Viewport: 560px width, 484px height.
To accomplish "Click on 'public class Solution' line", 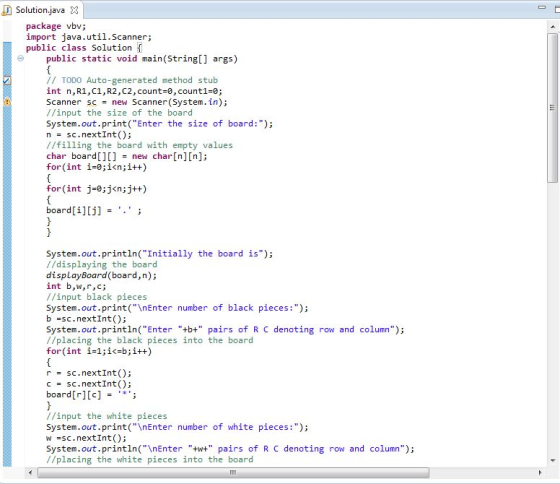I will [84, 48].
